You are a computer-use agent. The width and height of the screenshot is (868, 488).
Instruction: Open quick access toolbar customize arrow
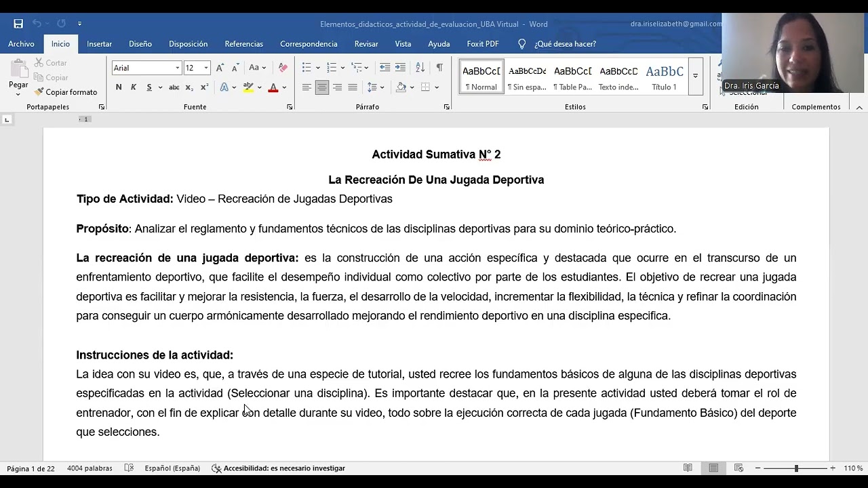(x=79, y=24)
